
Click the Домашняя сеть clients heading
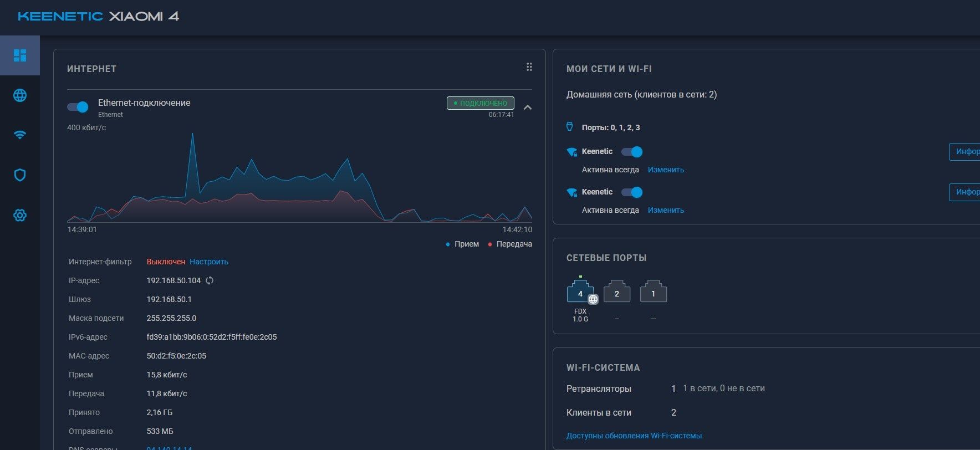tap(641, 95)
